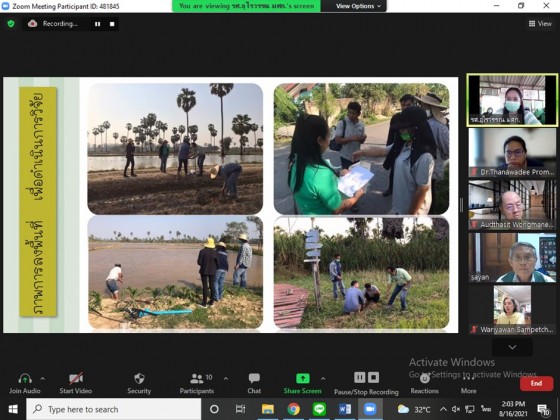Click the Windows Start button
The height and width of the screenshot is (420, 560).
(13, 409)
